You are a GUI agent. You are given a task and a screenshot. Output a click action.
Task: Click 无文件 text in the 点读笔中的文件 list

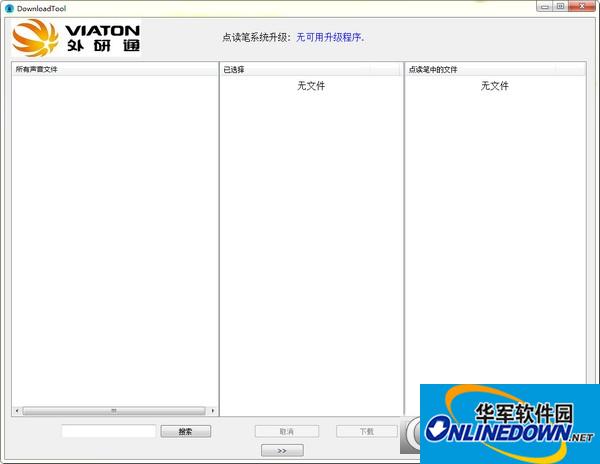495,86
